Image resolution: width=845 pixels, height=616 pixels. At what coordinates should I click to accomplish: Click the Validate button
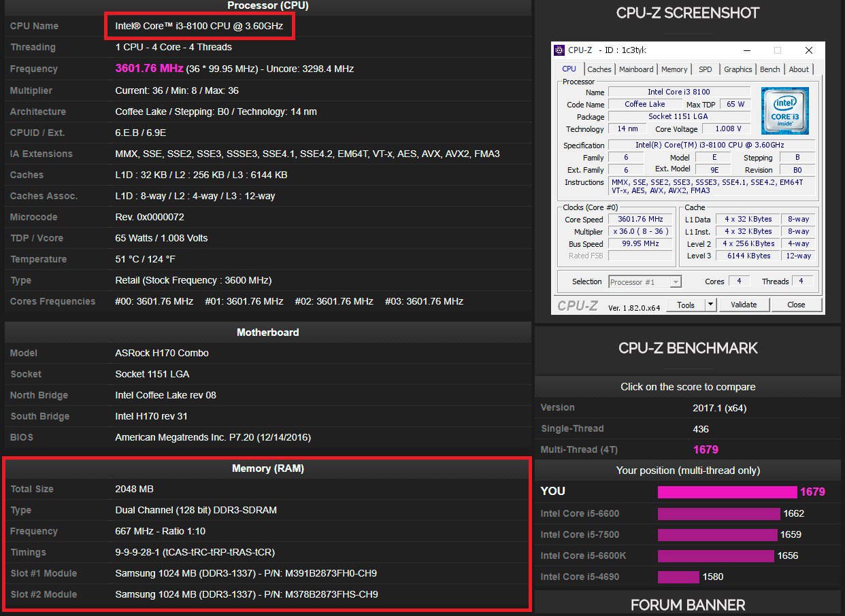(743, 305)
